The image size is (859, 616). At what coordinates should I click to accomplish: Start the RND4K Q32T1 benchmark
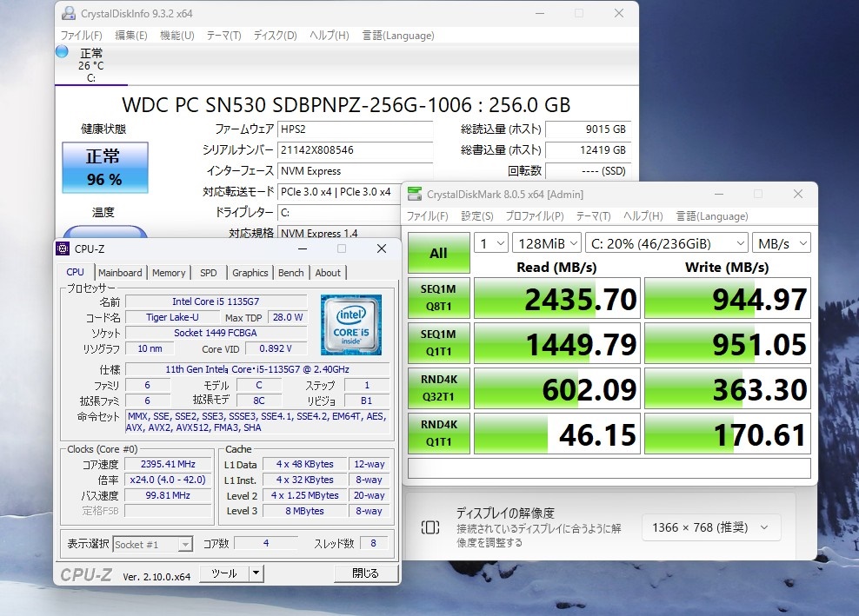click(438, 388)
